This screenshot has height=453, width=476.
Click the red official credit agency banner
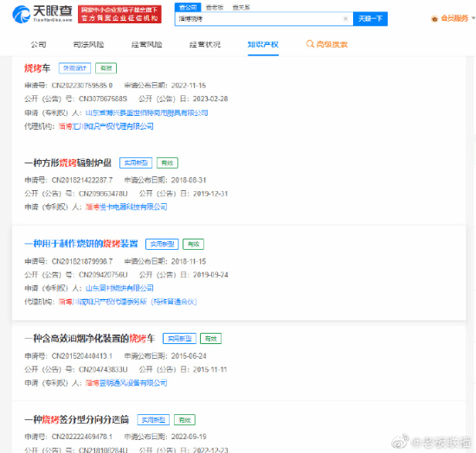tap(119, 14)
